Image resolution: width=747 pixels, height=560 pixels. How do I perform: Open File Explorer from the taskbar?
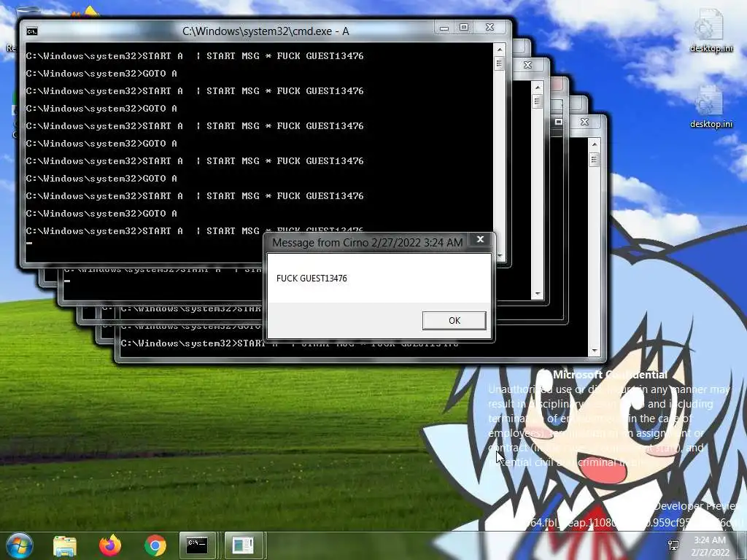[65, 545]
